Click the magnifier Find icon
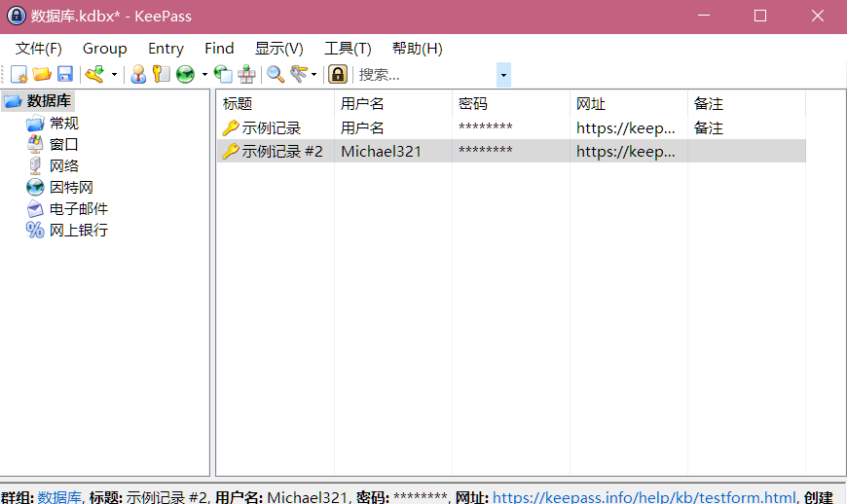Screen dimensions: 847x504 coord(276,74)
